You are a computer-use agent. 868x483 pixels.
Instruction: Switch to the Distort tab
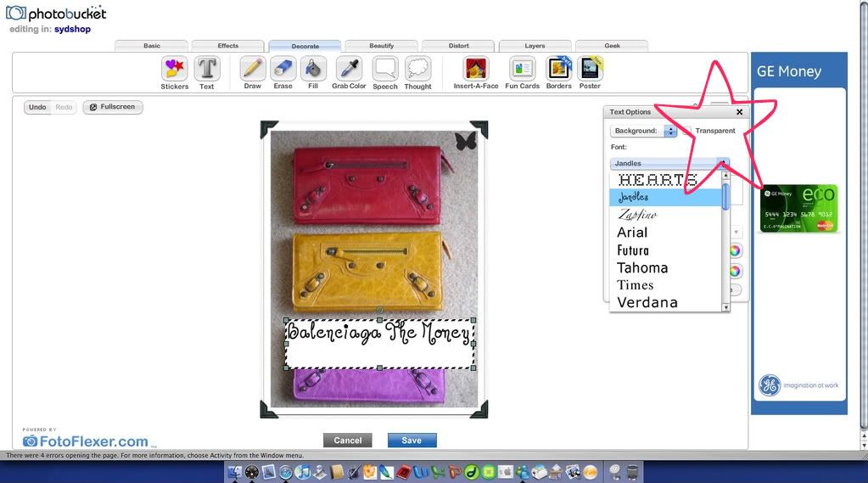(458, 46)
